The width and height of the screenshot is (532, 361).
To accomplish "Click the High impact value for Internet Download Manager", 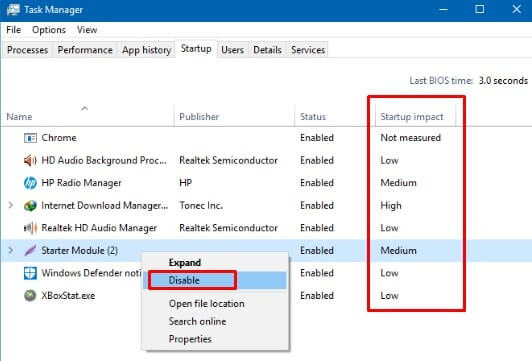I will click(x=391, y=206).
